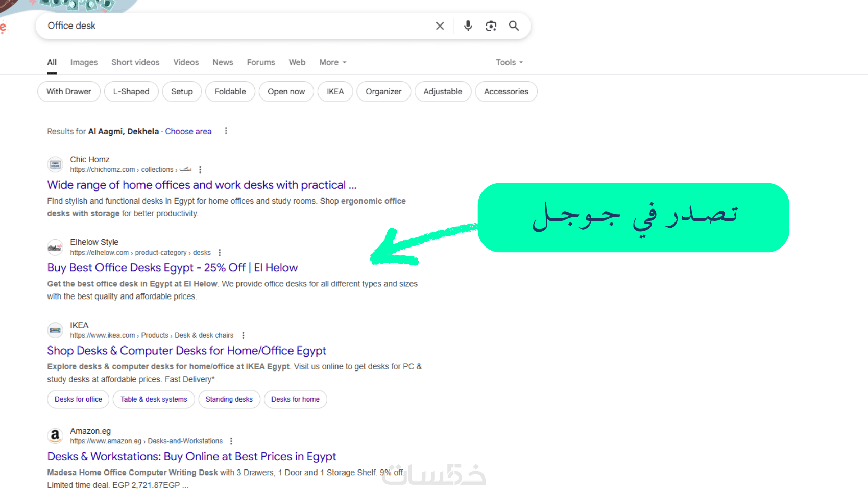This screenshot has height=495, width=868.
Task: Click the magnifying glass search icon
Action: point(514,26)
